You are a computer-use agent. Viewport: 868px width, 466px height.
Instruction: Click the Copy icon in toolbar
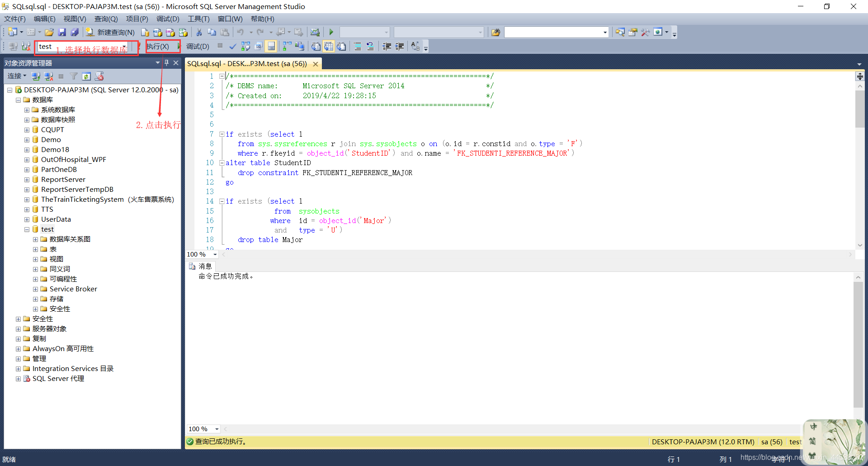(x=212, y=32)
